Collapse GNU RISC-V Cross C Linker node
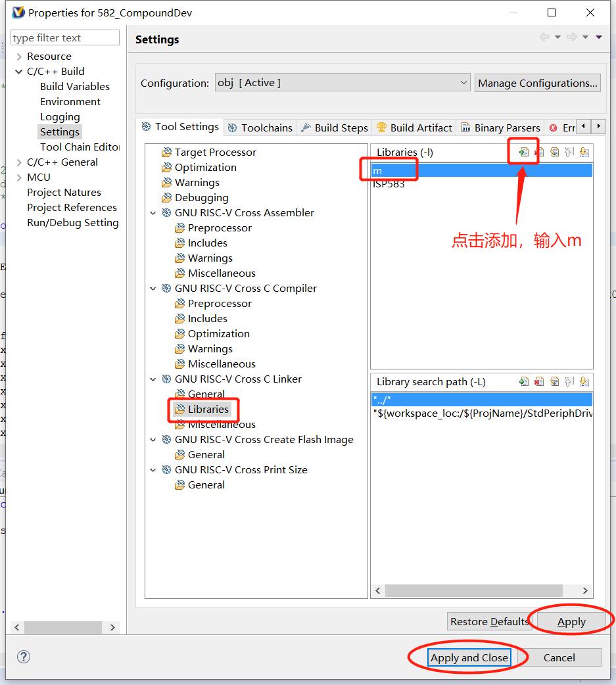This screenshot has width=616, height=685. pos(153,379)
